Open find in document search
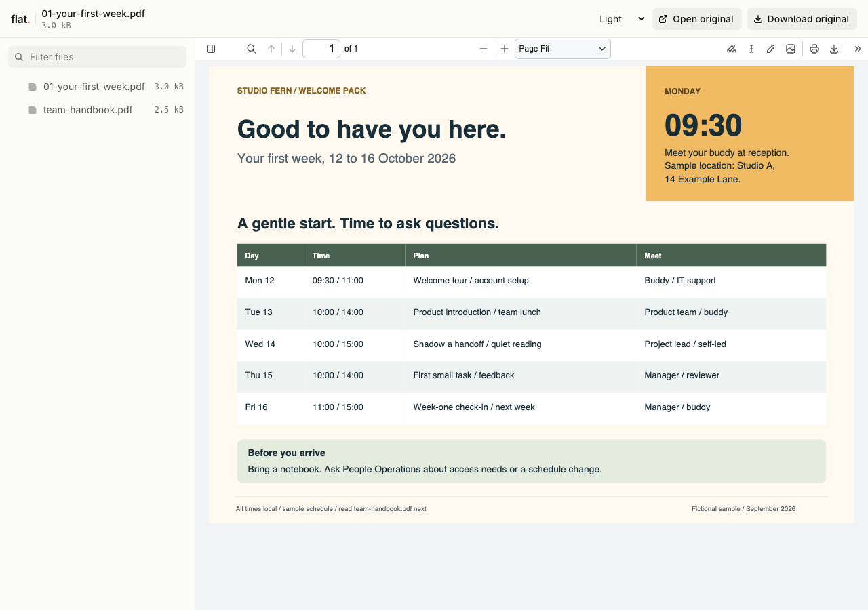Image resolution: width=868 pixels, height=610 pixels. coord(252,49)
